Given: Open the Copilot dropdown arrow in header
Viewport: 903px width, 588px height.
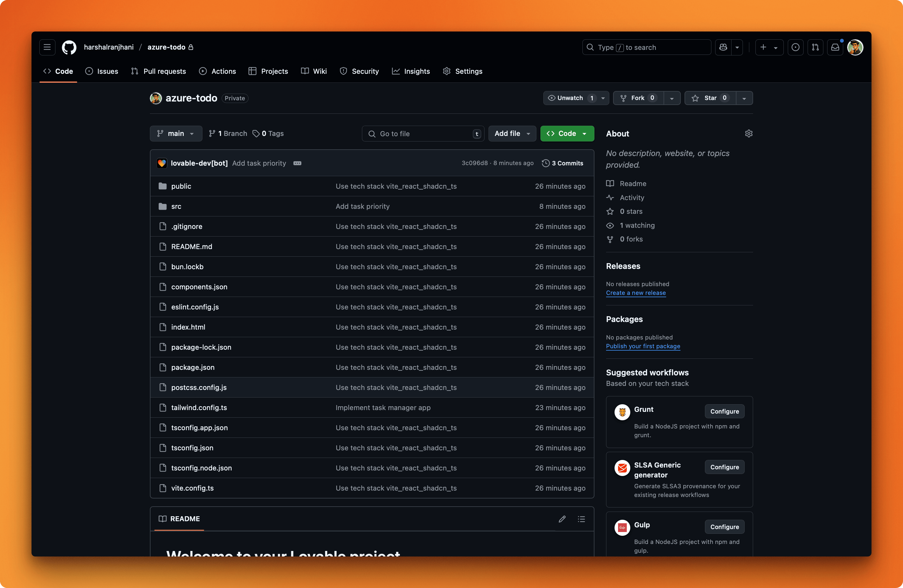Looking at the screenshot, I should click(x=737, y=48).
